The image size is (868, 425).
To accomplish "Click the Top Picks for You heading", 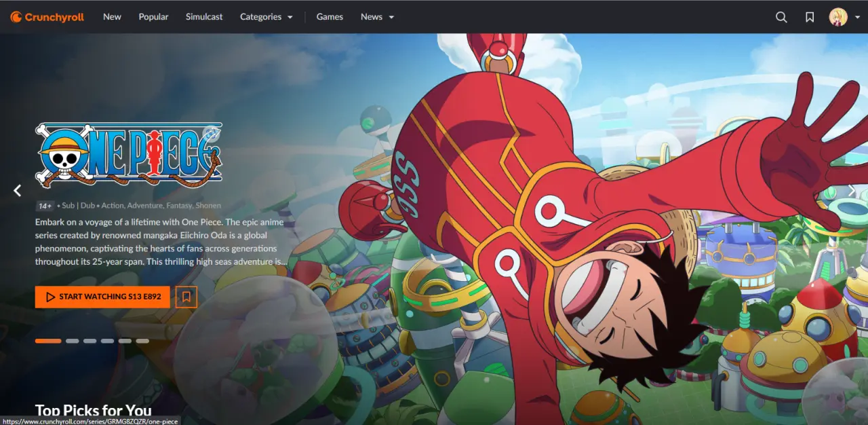I will click(94, 410).
